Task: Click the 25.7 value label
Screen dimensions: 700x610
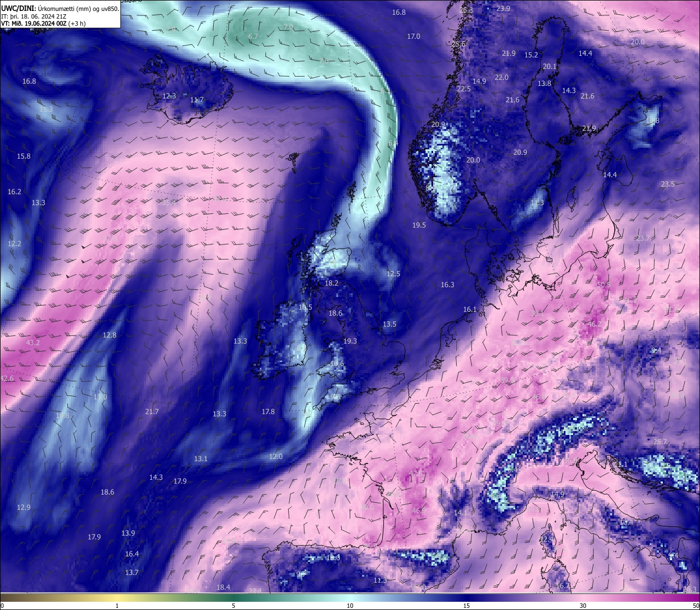Action: [x=660, y=441]
